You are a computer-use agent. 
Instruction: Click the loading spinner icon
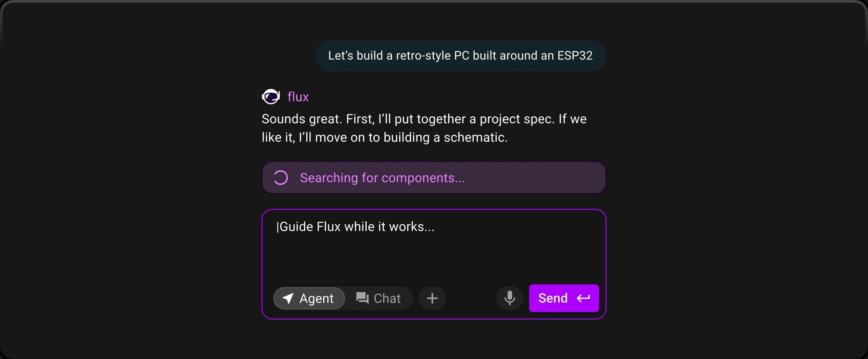click(x=281, y=178)
